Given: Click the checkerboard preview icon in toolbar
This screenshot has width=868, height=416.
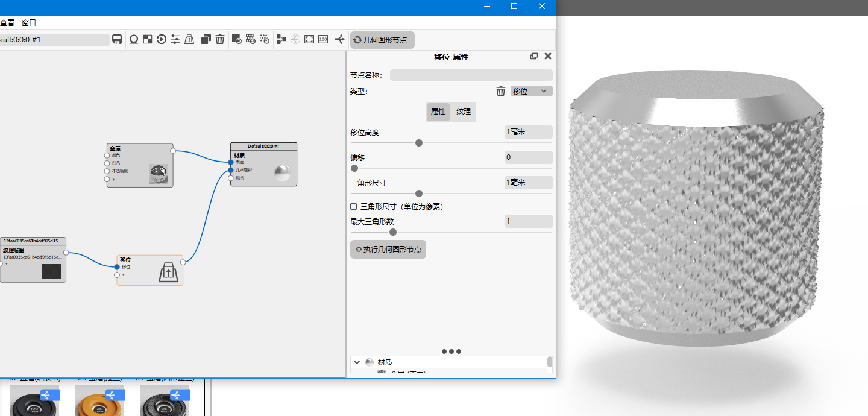Looking at the screenshot, I should click(147, 39).
